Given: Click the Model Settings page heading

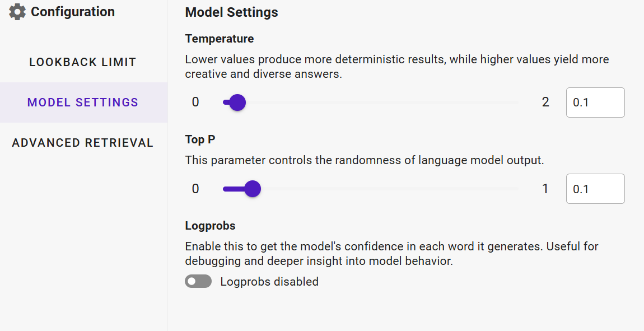Looking at the screenshot, I should coord(231,12).
